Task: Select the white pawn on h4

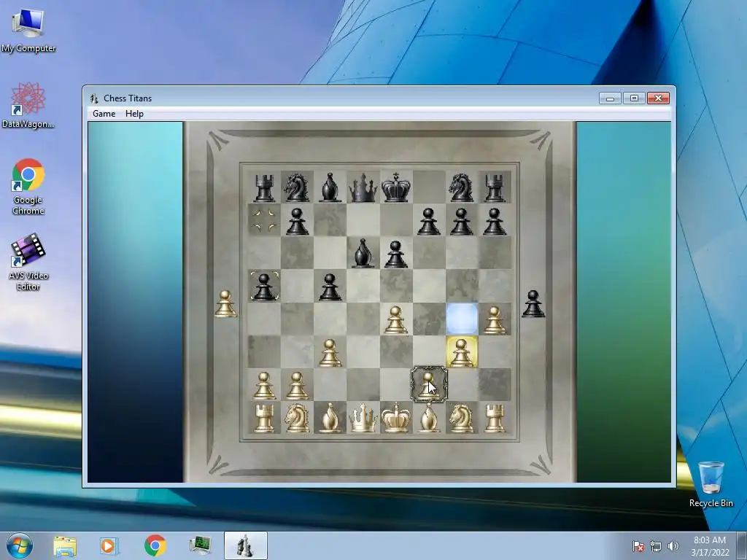Action: click(495, 319)
